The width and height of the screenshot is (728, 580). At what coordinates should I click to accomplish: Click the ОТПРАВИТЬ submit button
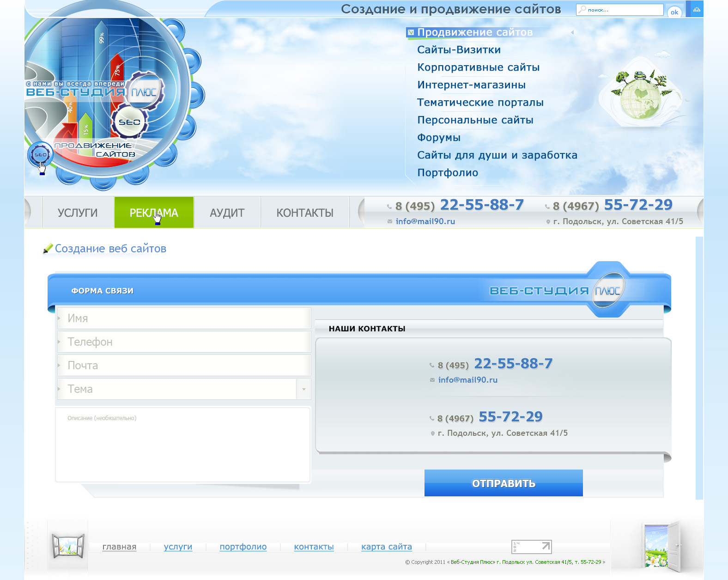coord(504,483)
